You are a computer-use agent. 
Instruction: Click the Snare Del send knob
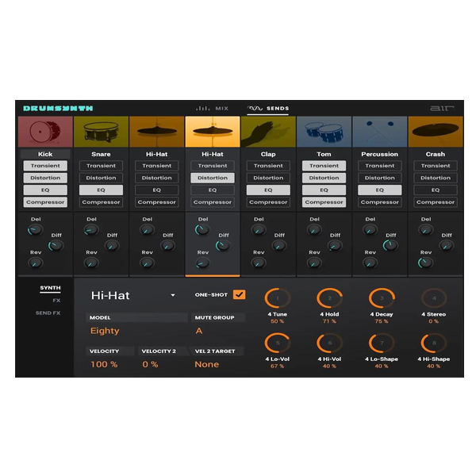91,230
